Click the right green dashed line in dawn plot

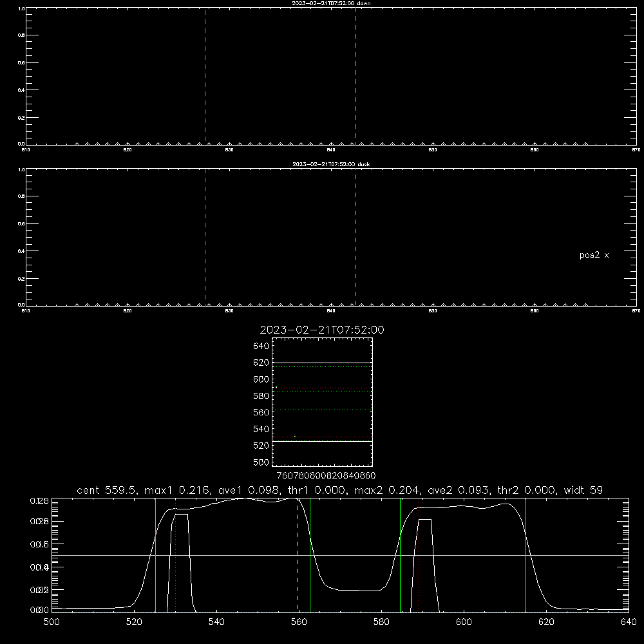(x=355, y=76)
